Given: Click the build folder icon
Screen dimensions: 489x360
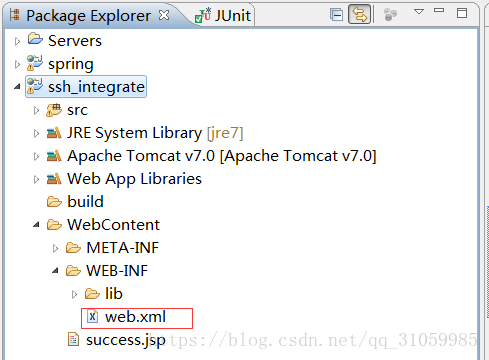Looking at the screenshot, I should point(54,202).
